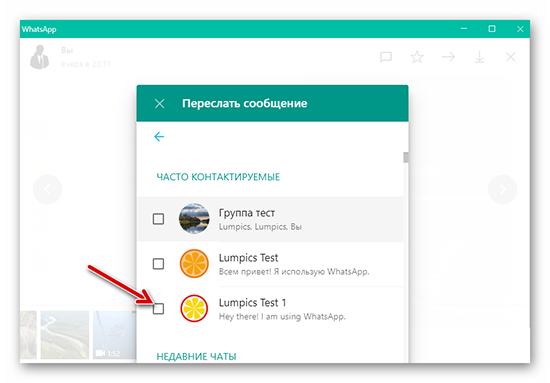
Task: Choose the contact name Lumpics Test
Action: [x=248, y=258]
